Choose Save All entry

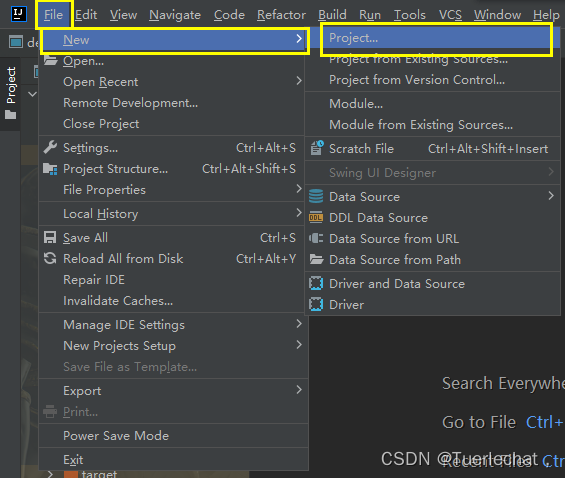172,238
